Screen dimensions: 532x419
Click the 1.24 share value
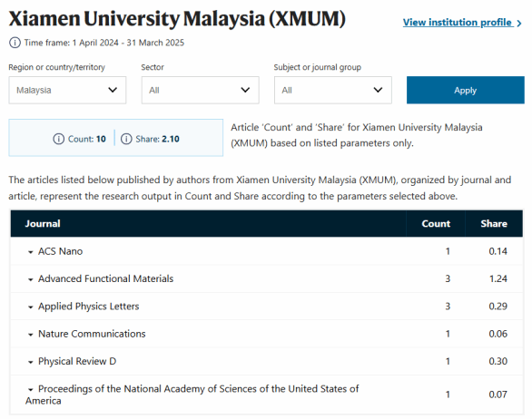(x=498, y=278)
